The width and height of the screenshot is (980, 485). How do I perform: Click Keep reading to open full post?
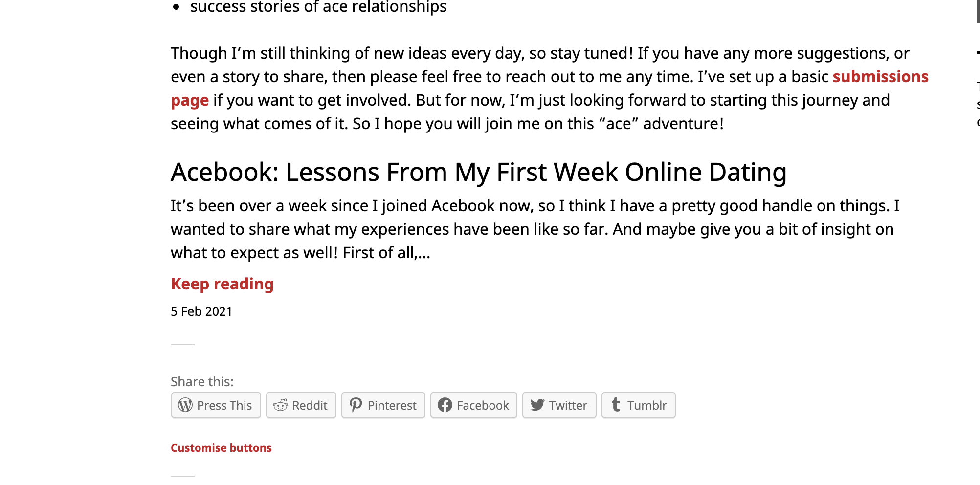tap(222, 284)
